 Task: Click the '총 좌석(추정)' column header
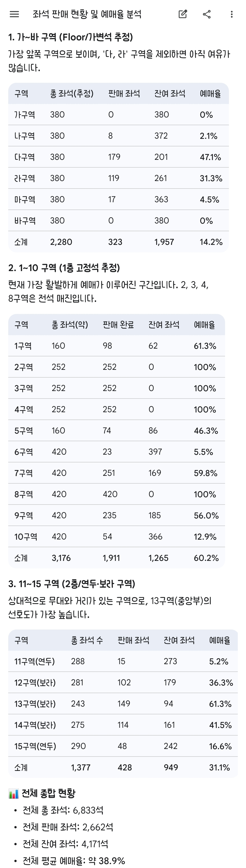pos(72,94)
